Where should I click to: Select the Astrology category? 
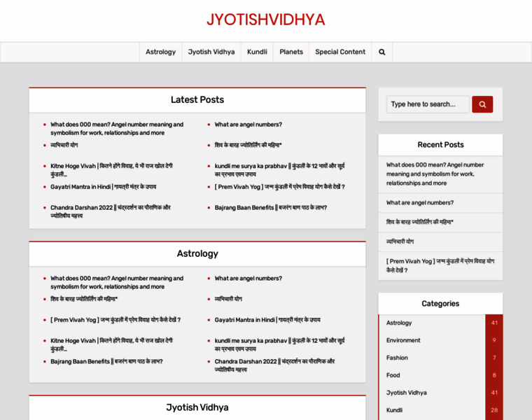click(x=399, y=323)
